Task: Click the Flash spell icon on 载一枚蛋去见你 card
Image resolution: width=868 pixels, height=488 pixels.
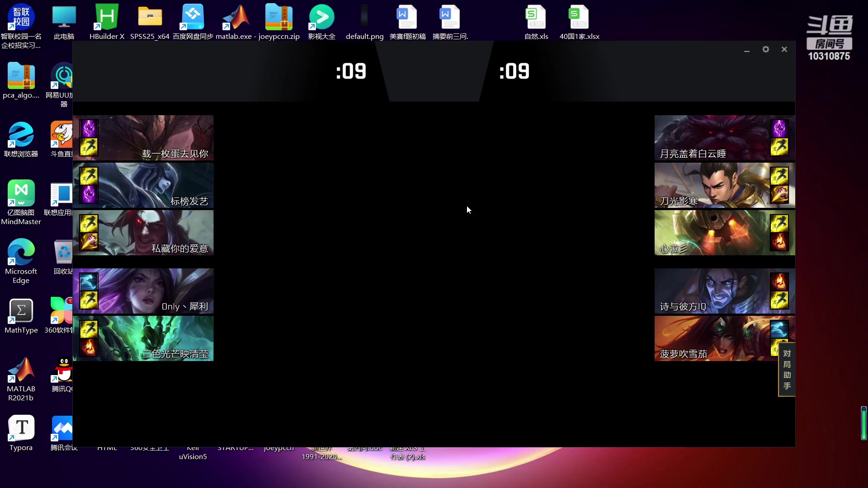Action: [x=89, y=147]
